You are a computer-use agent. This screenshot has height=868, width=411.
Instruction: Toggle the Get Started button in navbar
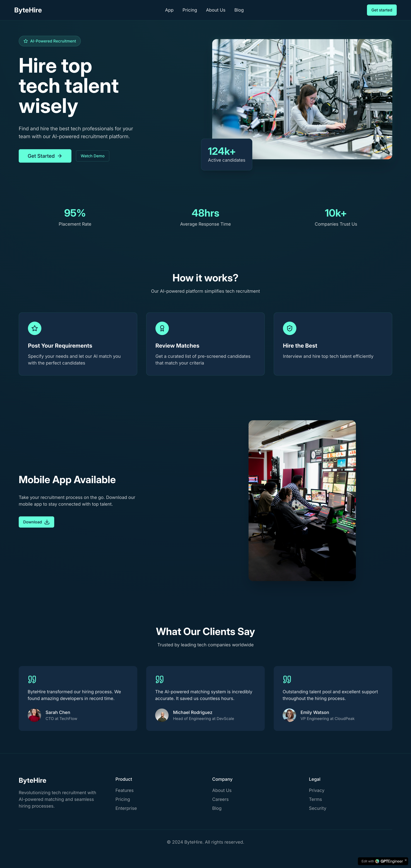tap(382, 9)
